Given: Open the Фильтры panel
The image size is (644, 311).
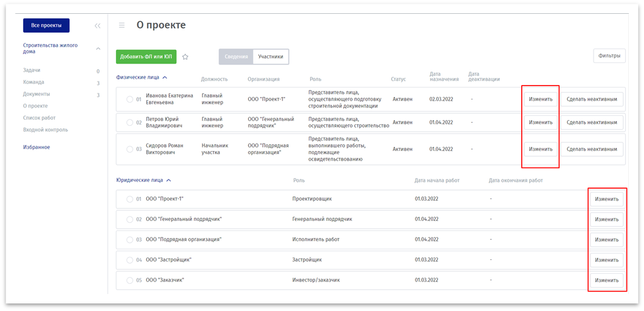Looking at the screenshot, I should [609, 56].
